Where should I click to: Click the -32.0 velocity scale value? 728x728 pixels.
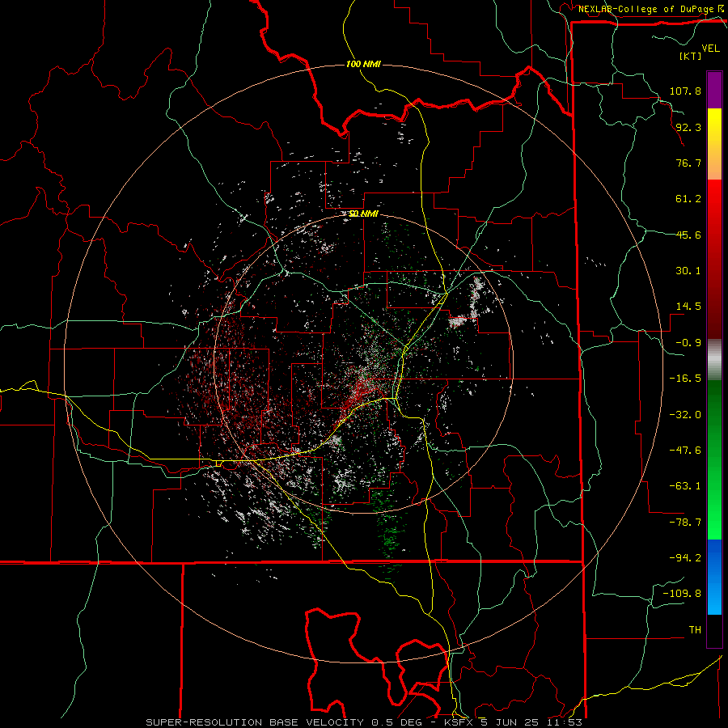tap(685, 415)
